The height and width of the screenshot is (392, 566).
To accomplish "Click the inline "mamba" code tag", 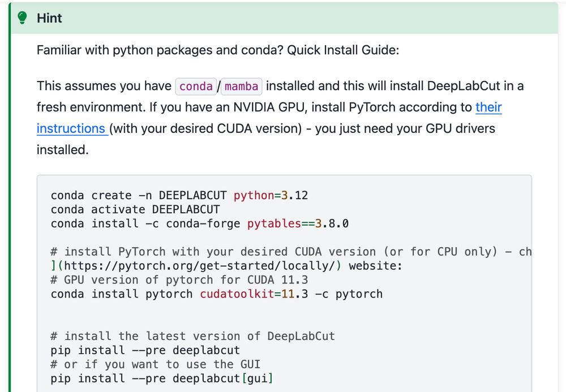I will pyautogui.click(x=242, y=87).
